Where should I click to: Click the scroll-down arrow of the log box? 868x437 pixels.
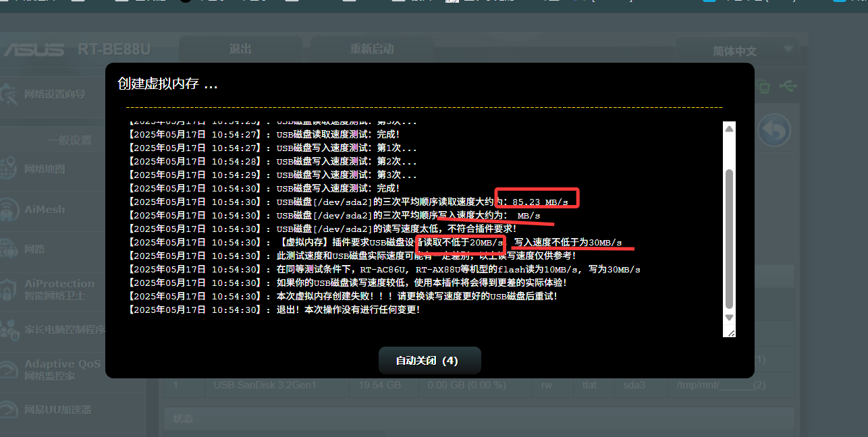pos(728,317)
